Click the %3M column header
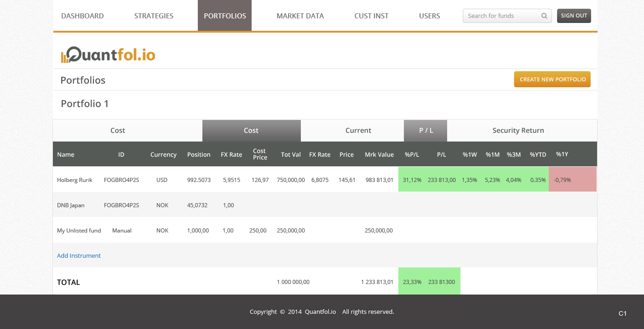 point(514,154)
